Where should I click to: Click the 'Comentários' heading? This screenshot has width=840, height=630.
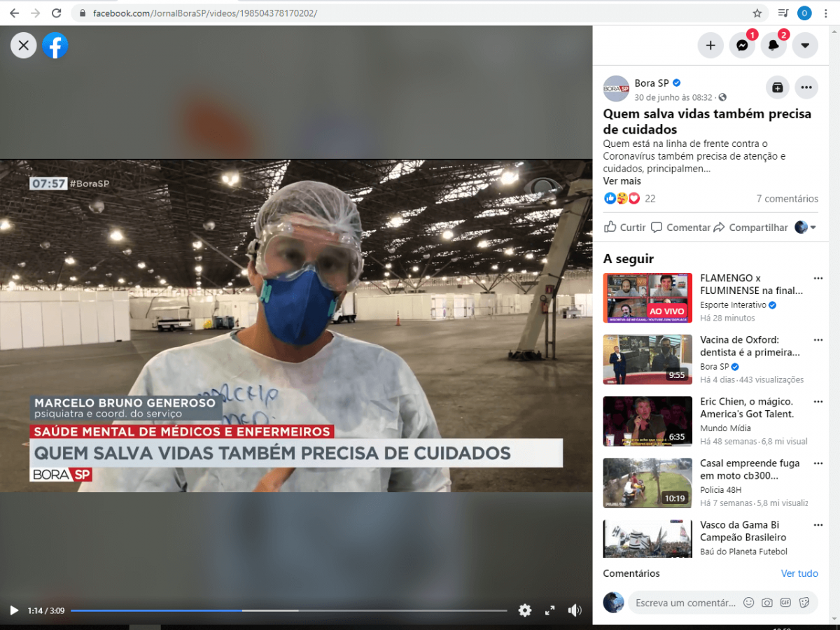click(x=631, y=573)
